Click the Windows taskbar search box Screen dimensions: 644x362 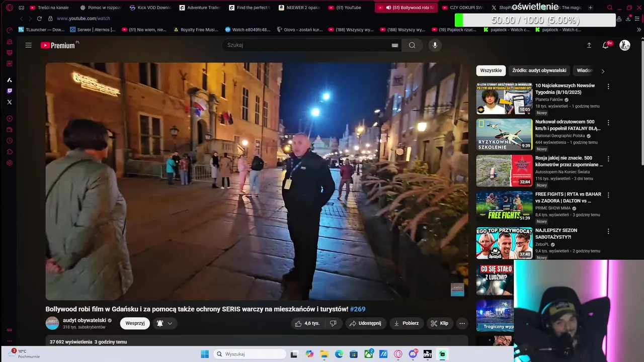tap(250, 354)
